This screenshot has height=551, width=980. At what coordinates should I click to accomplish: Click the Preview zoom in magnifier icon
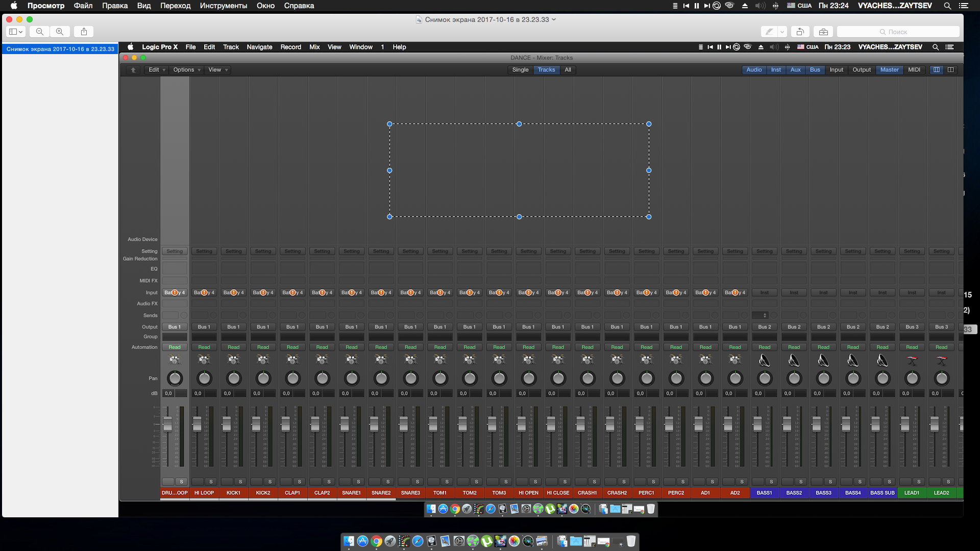pyautogui.click(x=60, y=32)
